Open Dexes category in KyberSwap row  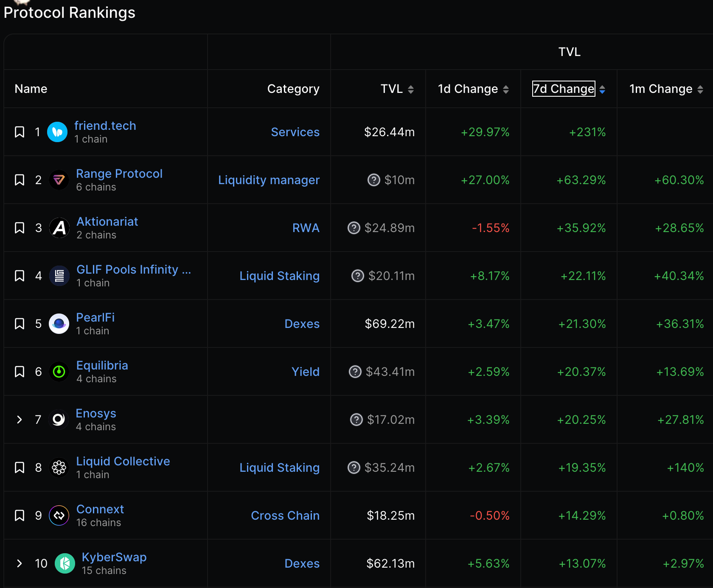302,563
